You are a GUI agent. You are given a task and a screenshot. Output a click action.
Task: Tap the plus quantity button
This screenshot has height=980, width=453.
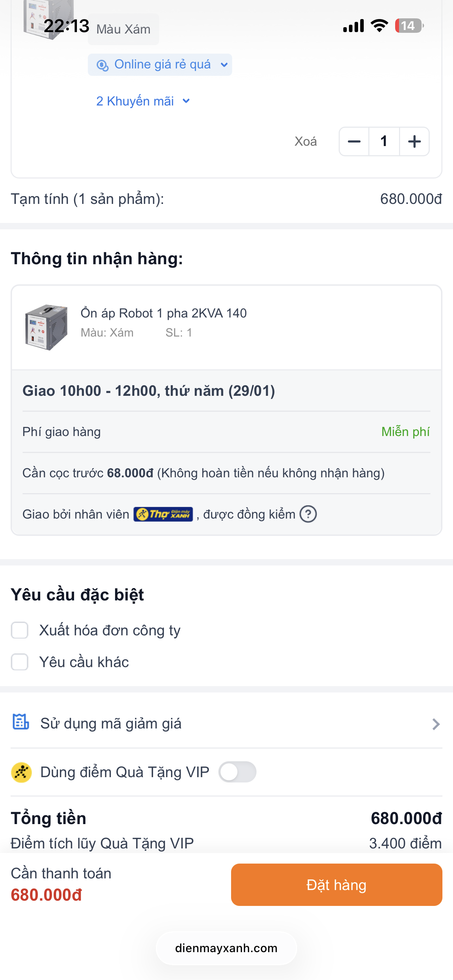[414, 141]
